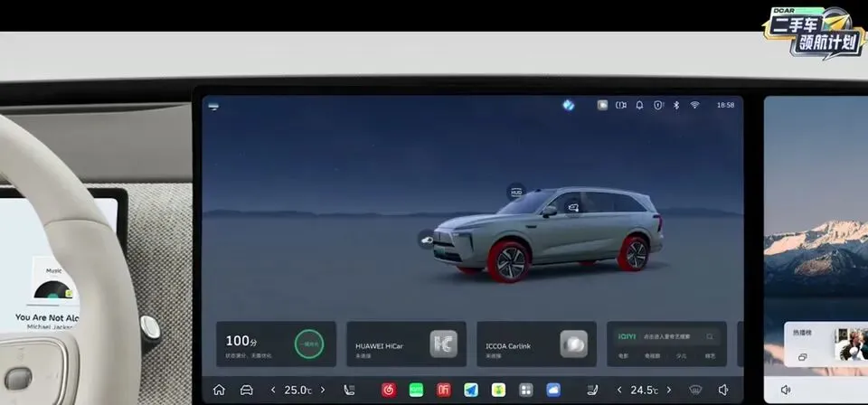The width and height of the screenshot is (868, 405).
Task: Increase passenger temperature from 24.5°C
Action: [x=669, y=390]
